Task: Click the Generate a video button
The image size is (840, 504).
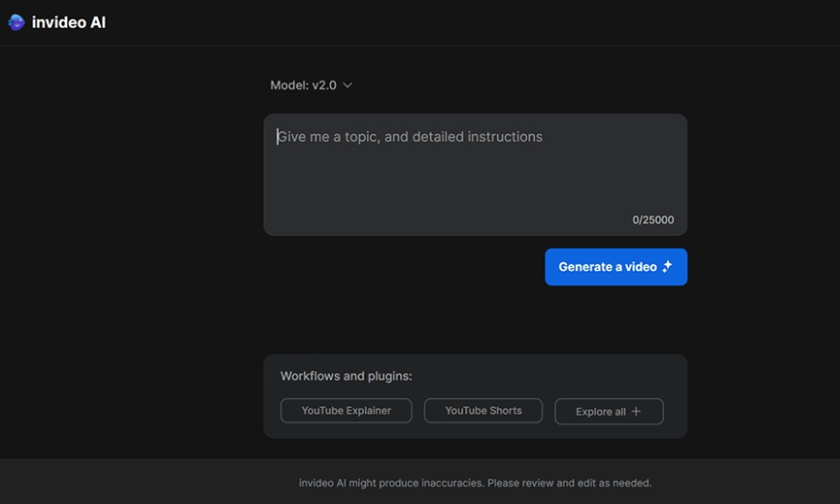Action: [616, 267]
